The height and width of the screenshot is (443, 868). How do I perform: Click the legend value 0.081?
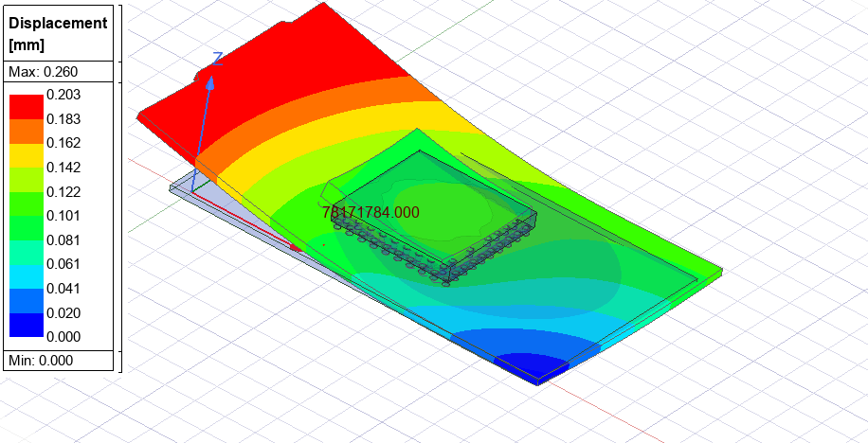click(x=63, y=240)
